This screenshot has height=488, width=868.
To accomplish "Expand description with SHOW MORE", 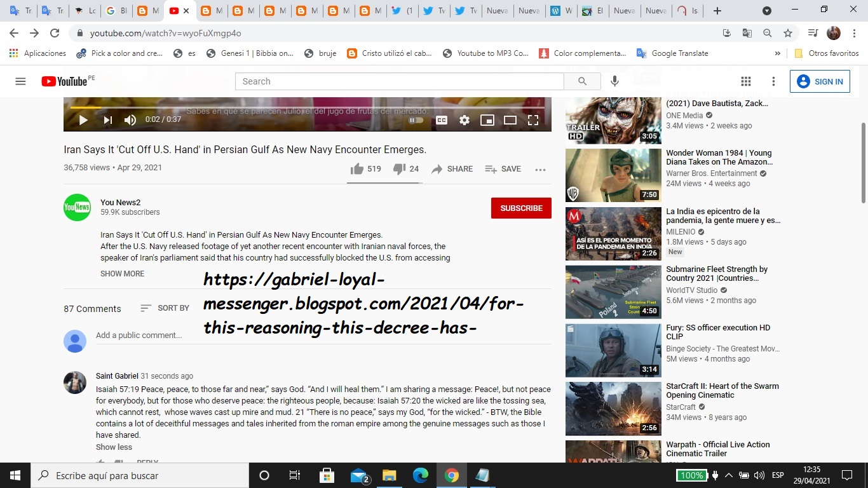I will click(x=122, y=274).
